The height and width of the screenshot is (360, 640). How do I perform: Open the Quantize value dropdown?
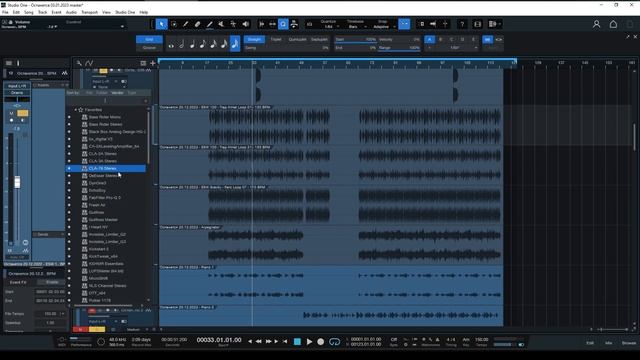pyautogui.click(x=329, y=27)
